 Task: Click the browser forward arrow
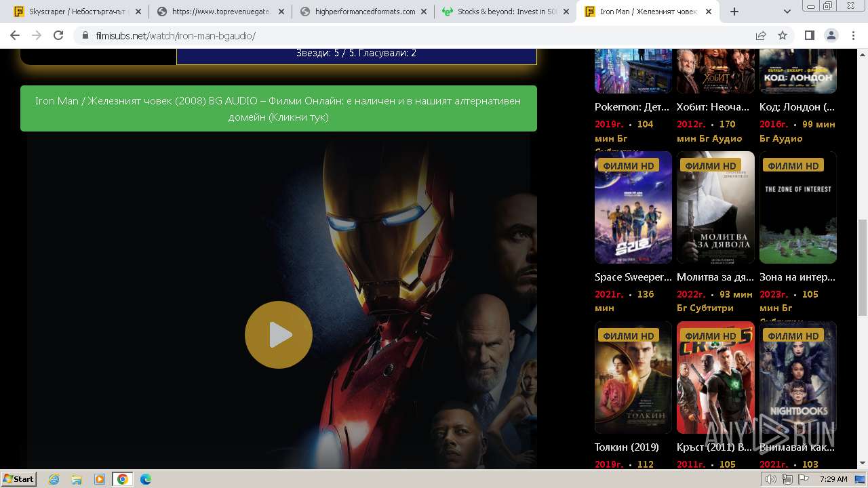37,36
